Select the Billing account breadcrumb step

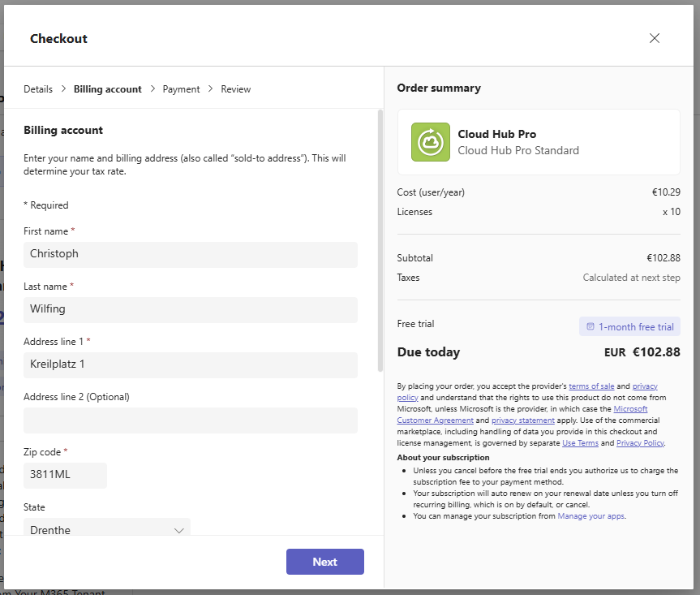coord(108,89)
